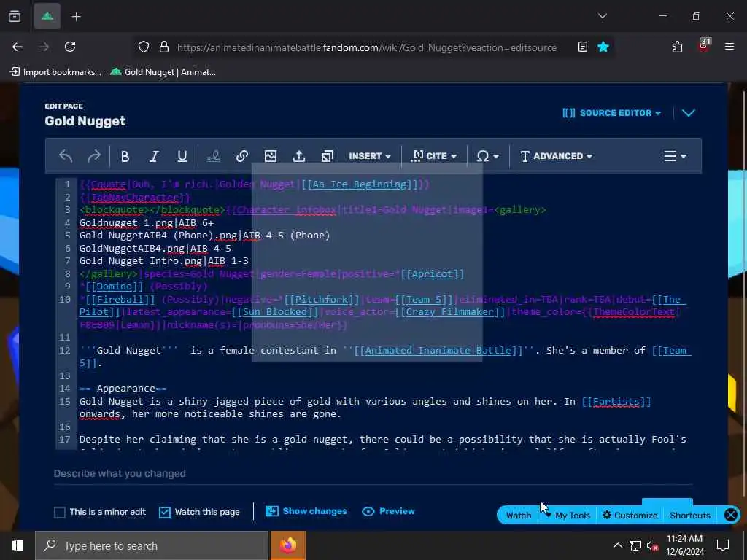Click Watch in the bottom toolbar
This screenshot has height=560, width=747.
[519, 516]
